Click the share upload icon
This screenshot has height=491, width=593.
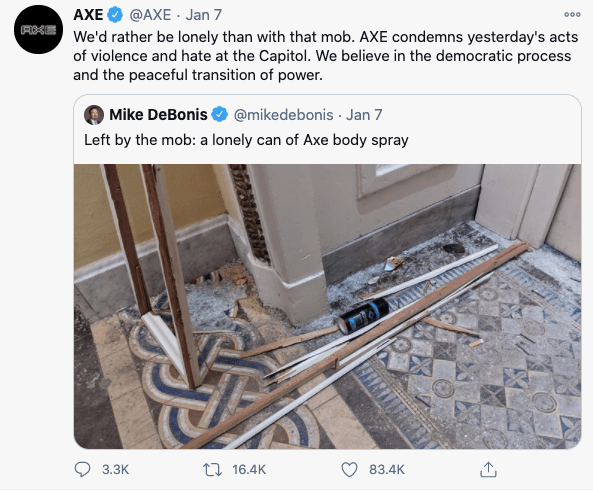[x=488, y=469]
